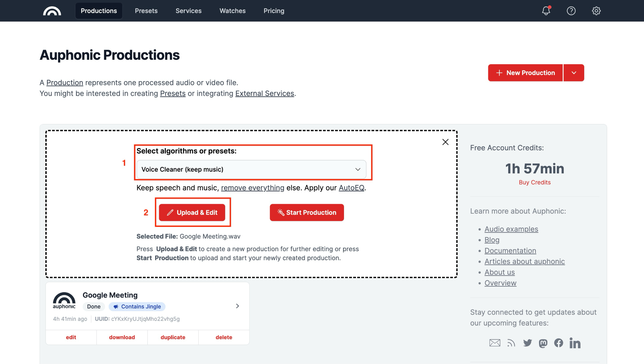Open the Facebook icon

tap(559, 343)
